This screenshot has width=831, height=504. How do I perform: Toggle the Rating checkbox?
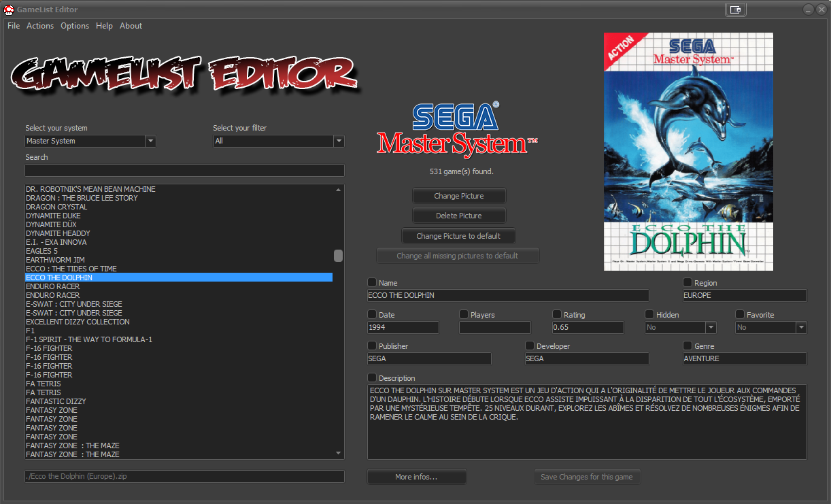557,314
